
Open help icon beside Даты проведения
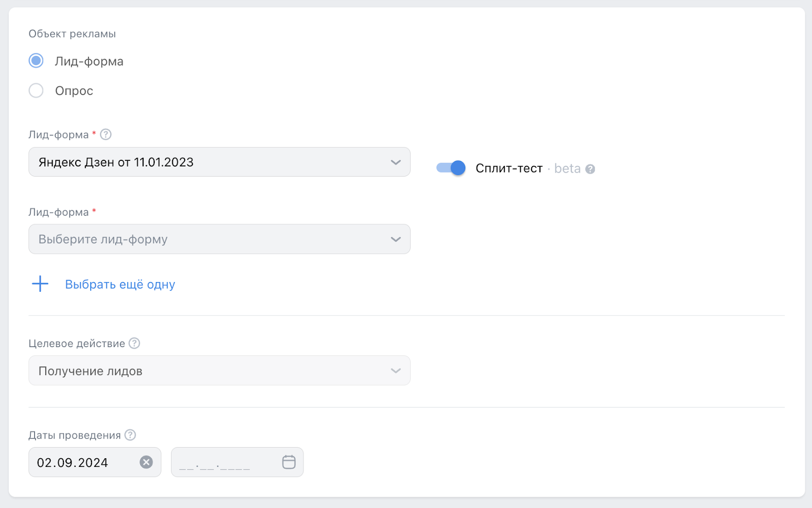coord(130,435)
